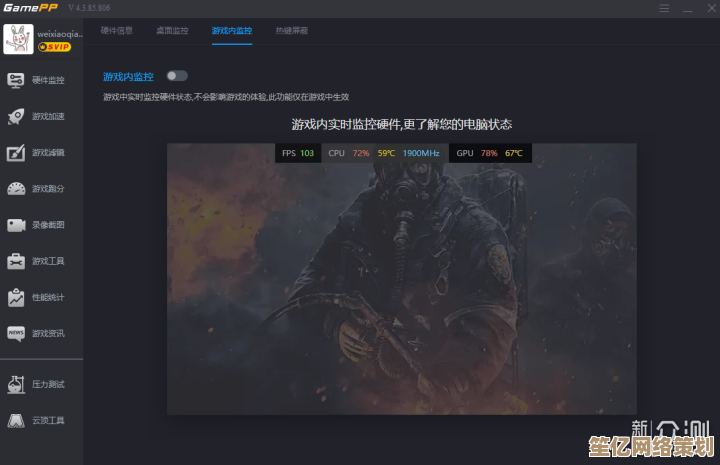Click the 游戏加速 rocket icon
720x465 pixels.
[16, 116]
